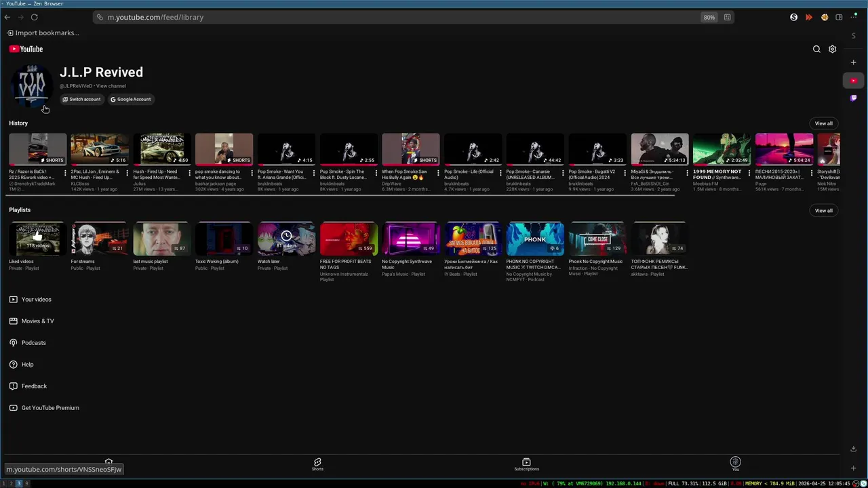Click the Google Account button

tap(131, 99)
